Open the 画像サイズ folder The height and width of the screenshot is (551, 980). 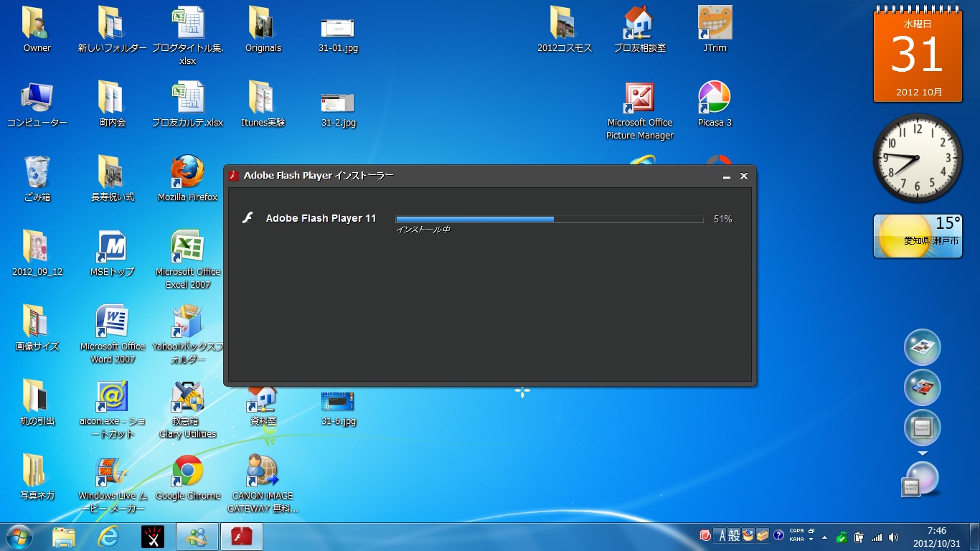[37, 329]
